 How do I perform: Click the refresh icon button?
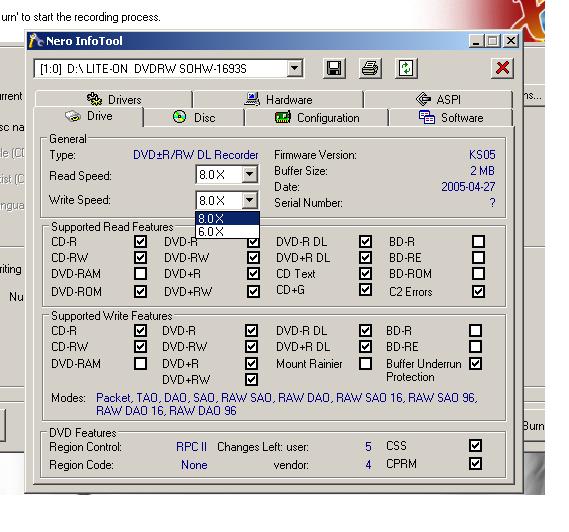(406, 68)
